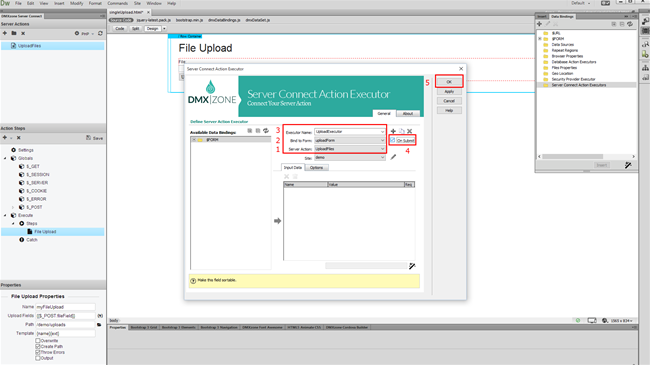Open the magic wand formatter in dialog
This screenshot has width=650, height=365.
pos(412,266)
